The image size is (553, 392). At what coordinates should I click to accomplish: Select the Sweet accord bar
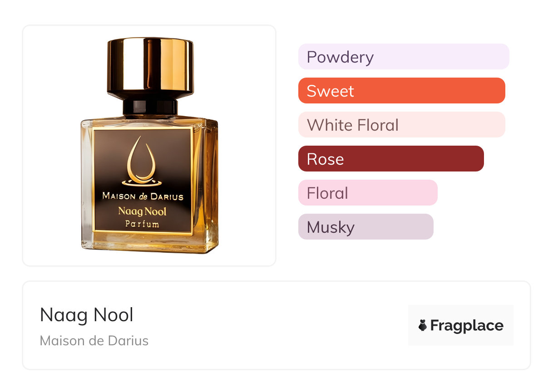point(402,91)
